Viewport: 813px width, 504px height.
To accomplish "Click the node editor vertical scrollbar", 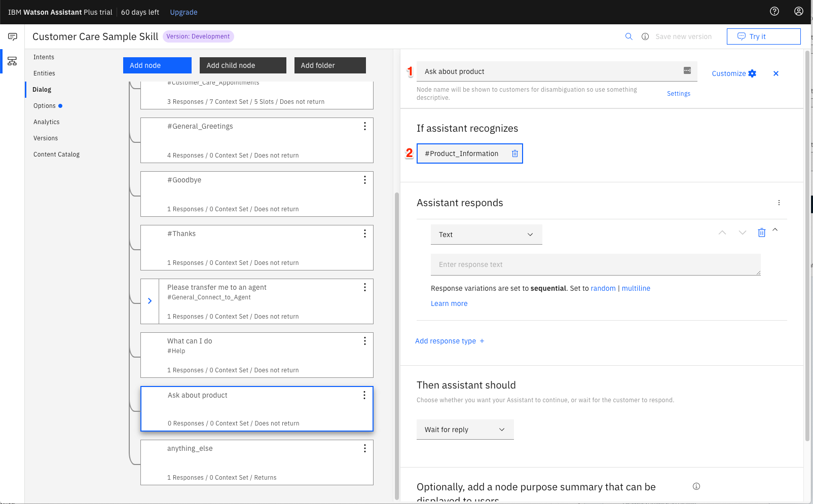I will click(x=807, y=246).
